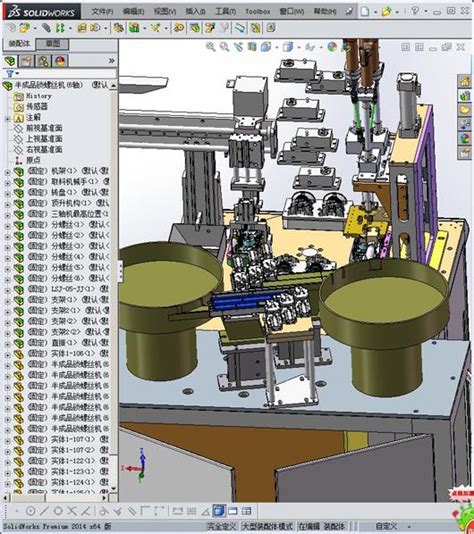Expand the 转盘<1> component node

pyautogui.click(x=7, y=194)
